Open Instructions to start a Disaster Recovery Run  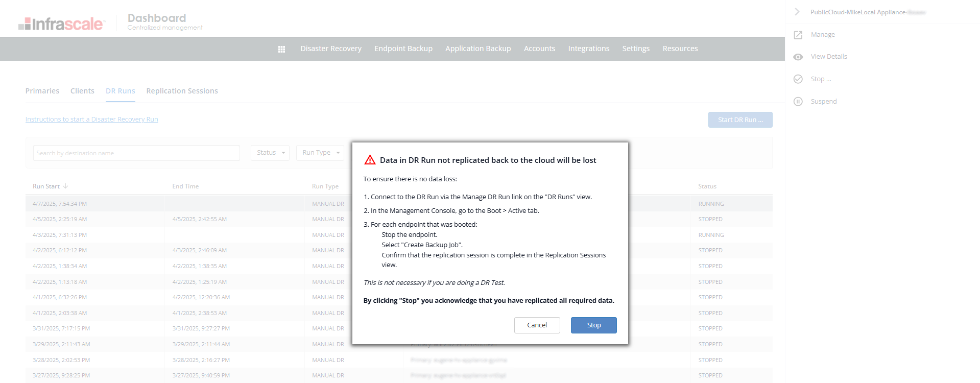pos(92,119)
